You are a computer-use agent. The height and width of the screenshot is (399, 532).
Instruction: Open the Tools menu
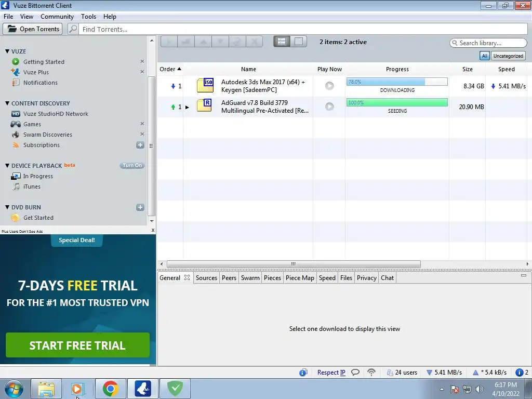click(x=88, y=16)
